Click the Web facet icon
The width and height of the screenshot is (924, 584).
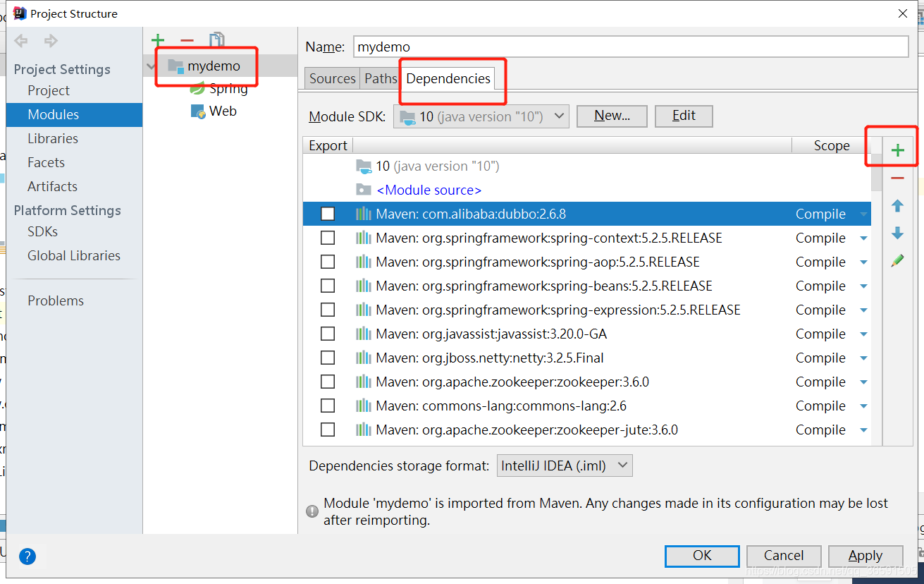point(198,111)
